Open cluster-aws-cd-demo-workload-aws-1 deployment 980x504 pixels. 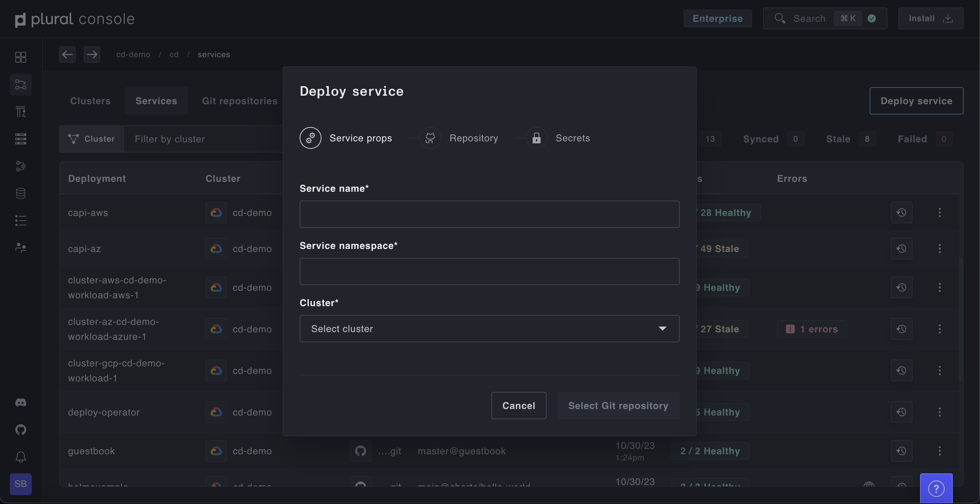117,287
